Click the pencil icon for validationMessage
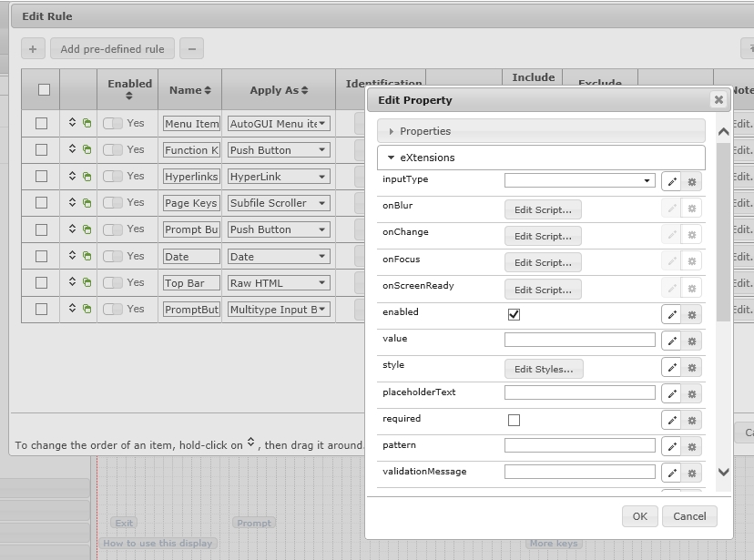 click(x=672, y=473)
